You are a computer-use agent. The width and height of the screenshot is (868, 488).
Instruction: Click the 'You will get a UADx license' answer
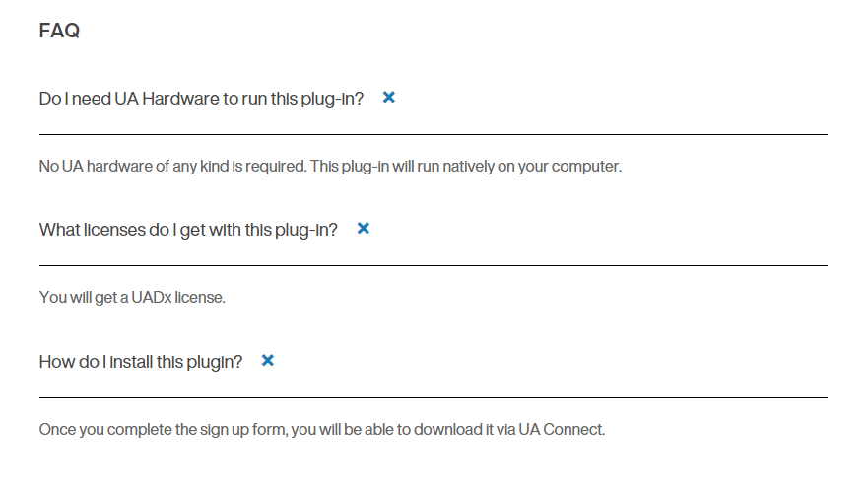132,298
